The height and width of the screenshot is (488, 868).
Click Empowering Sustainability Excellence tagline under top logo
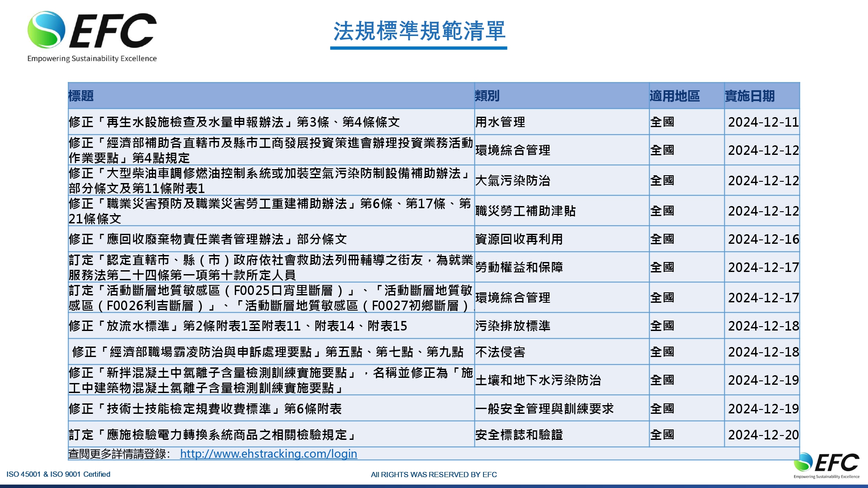coord(92,59)
